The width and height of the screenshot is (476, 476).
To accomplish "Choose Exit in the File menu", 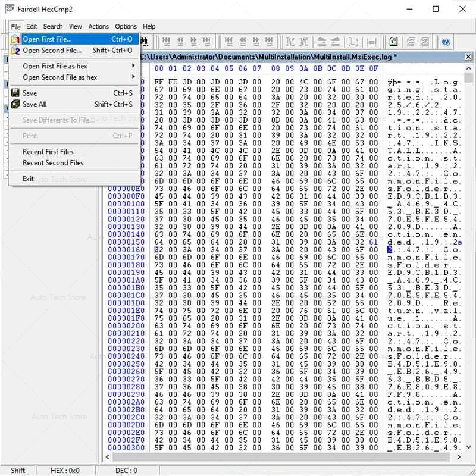I will (x=75, y=178).
